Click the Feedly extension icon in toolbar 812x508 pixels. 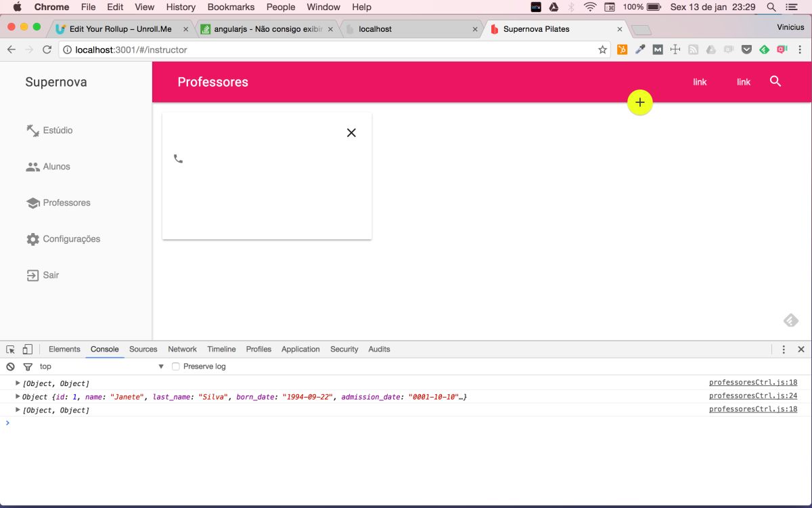pos(764,49)
